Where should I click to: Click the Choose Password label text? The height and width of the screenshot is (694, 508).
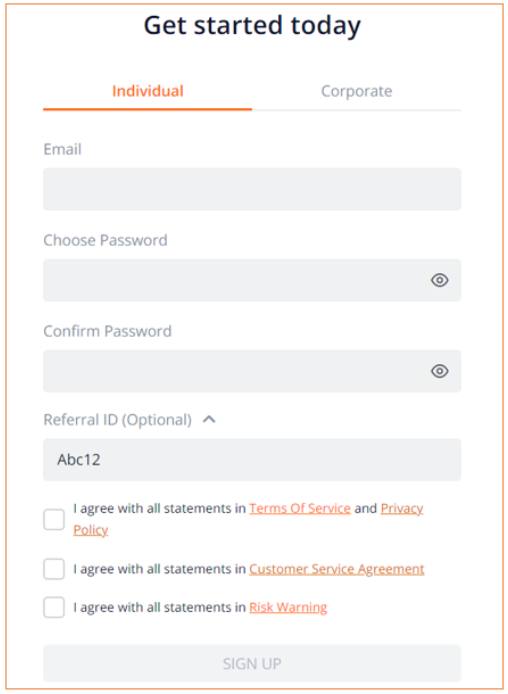(105, 240)
